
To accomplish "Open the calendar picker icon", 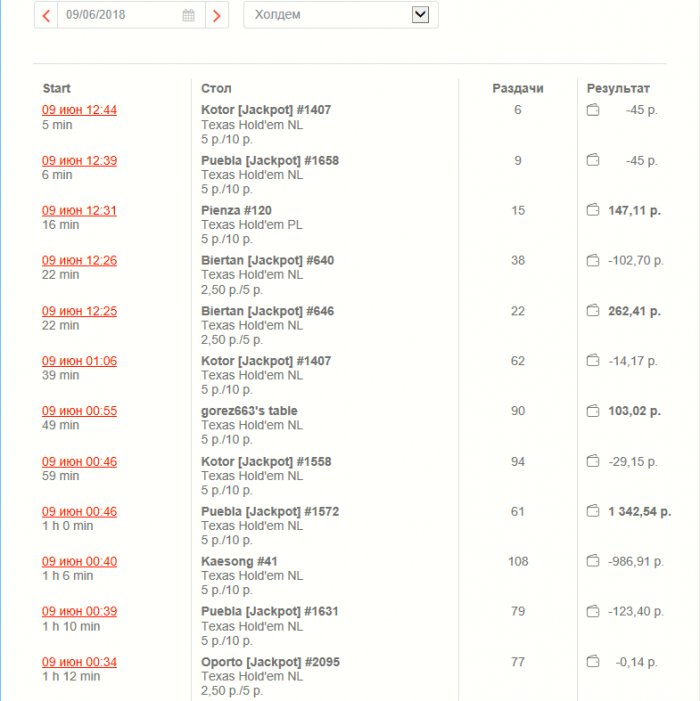I will point(189,15).
